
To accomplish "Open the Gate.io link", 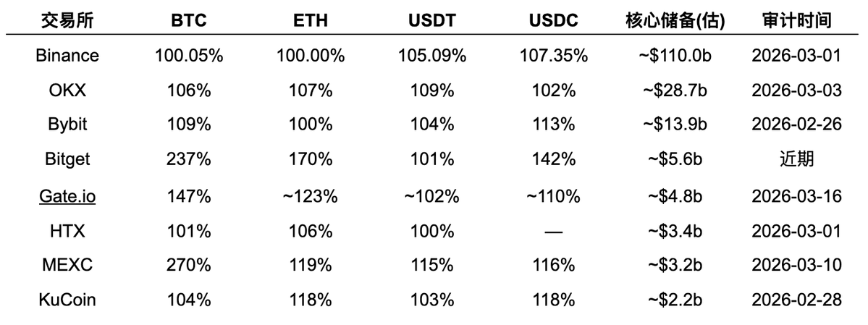I will coord(67,196).
